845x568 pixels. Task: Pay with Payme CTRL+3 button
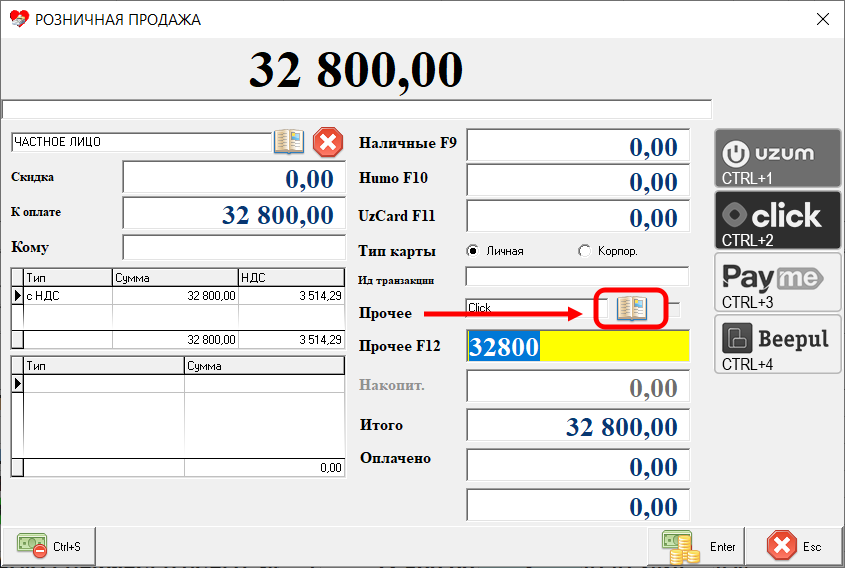point(778,282)
